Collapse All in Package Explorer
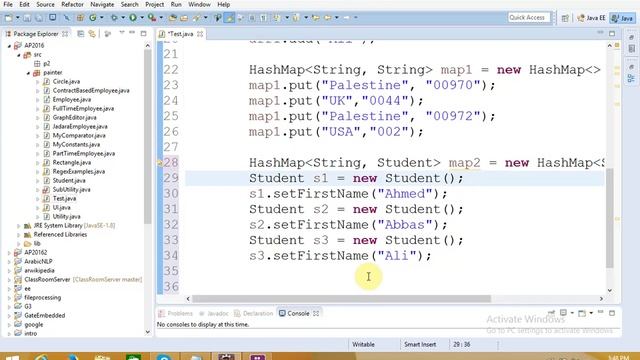 coord(80,34)
